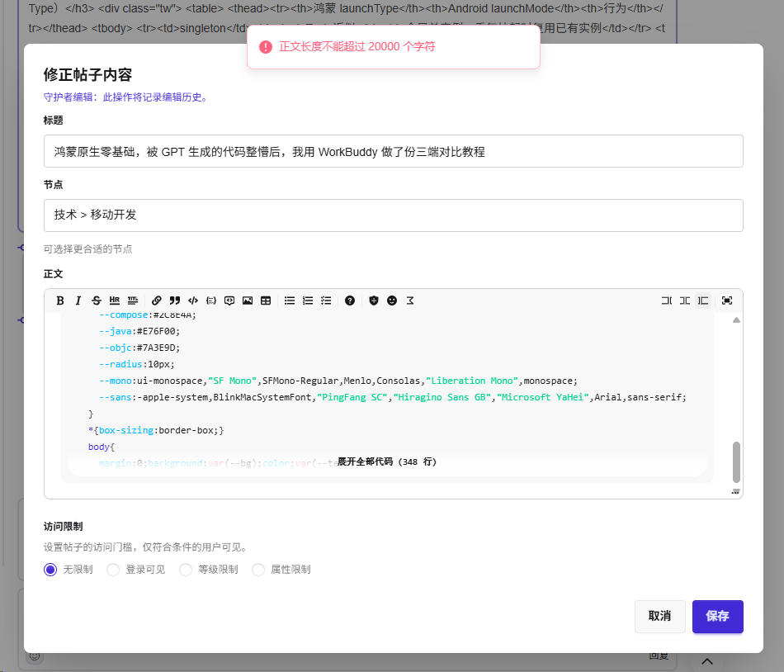784x672 pixels.
Task: Insert a blockquote with the quote icon
Action: [x=174, y=301]
